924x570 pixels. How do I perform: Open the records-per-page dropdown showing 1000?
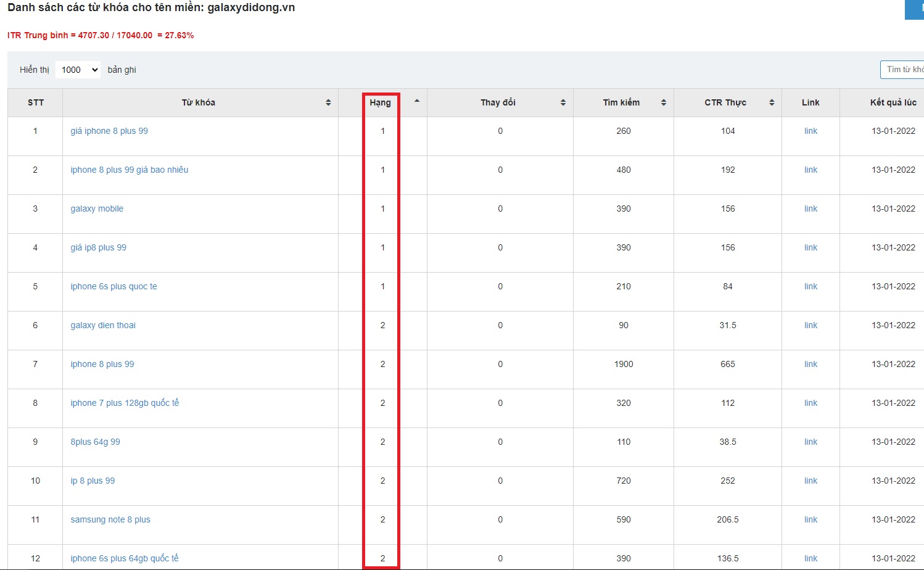point(78,70)
